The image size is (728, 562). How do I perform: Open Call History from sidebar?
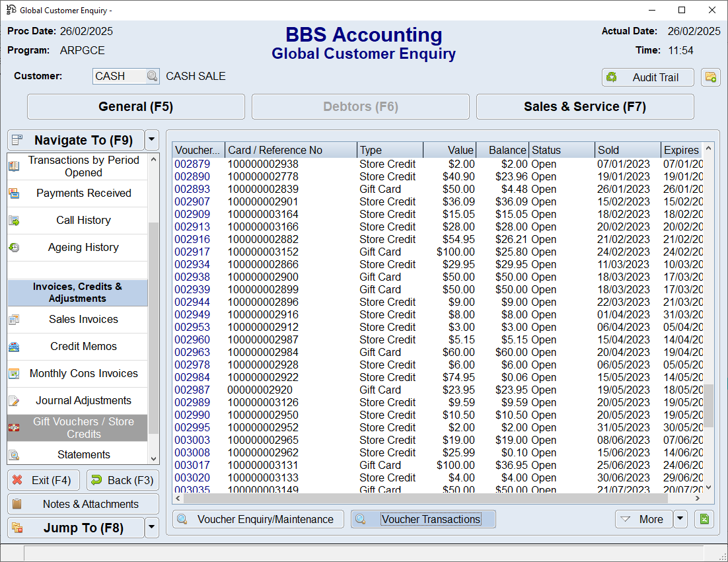click(x=83, y=221)
